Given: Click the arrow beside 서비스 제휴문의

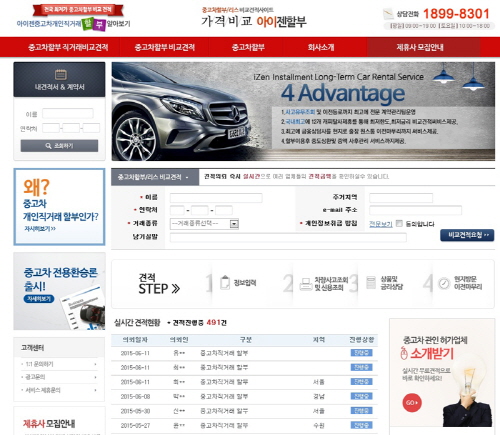Looking at the screenshot, I should point(95,390).
